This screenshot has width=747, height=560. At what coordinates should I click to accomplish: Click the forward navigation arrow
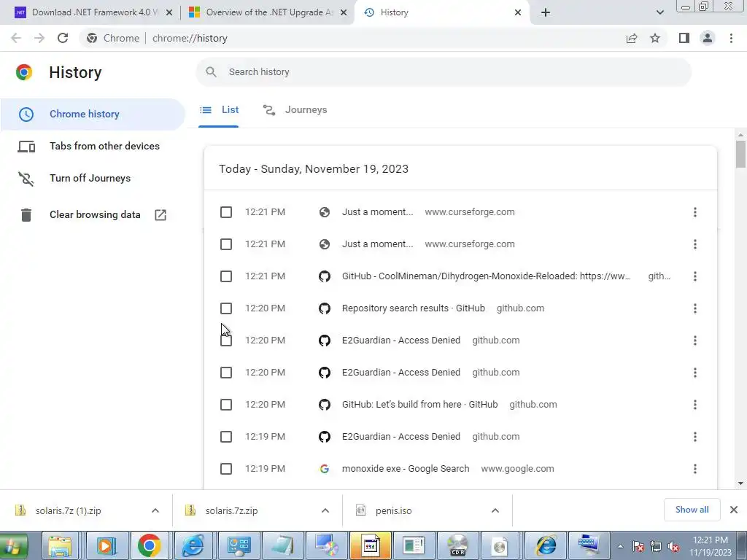39,38
